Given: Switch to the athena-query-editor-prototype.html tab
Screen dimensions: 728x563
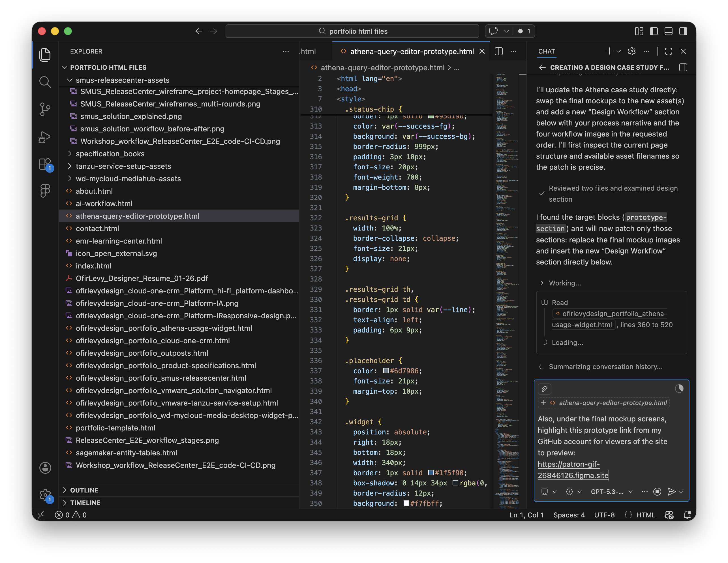Looking at the screenshot, I should pyautogui.click(x=412, y=51).
